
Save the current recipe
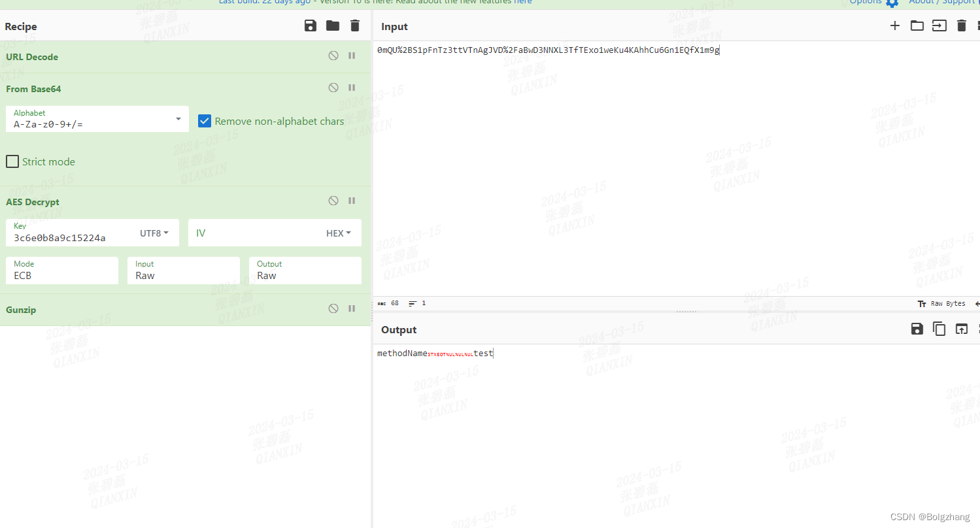point(311,26)
